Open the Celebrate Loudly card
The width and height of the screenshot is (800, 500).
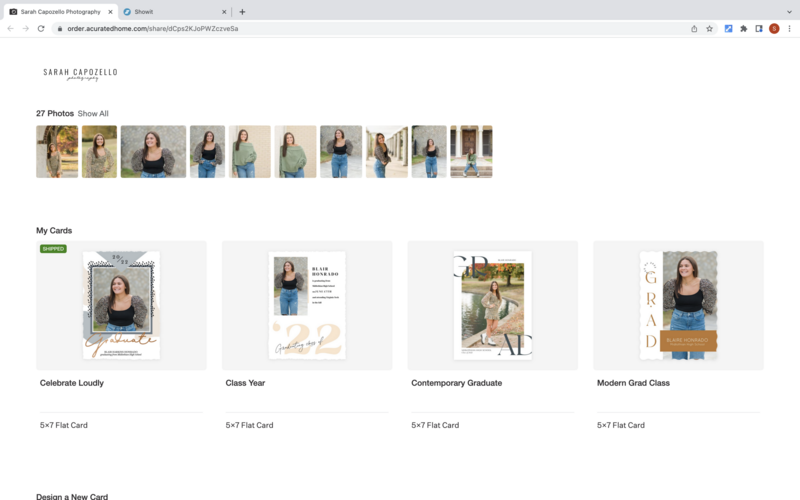click(x=121, y=305)
